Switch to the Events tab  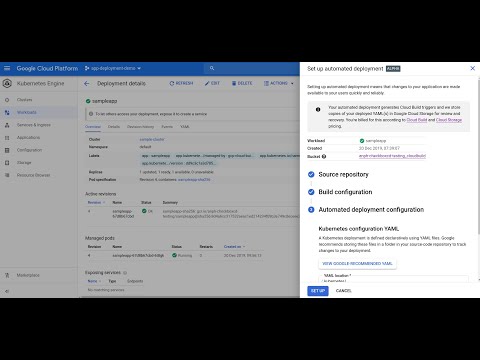point(167,127)
